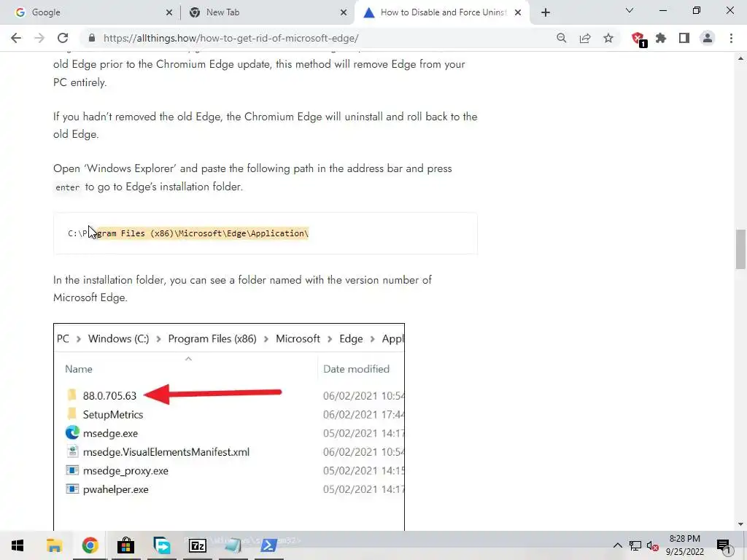Open the Chrome profile avatar

pos(708,38)
